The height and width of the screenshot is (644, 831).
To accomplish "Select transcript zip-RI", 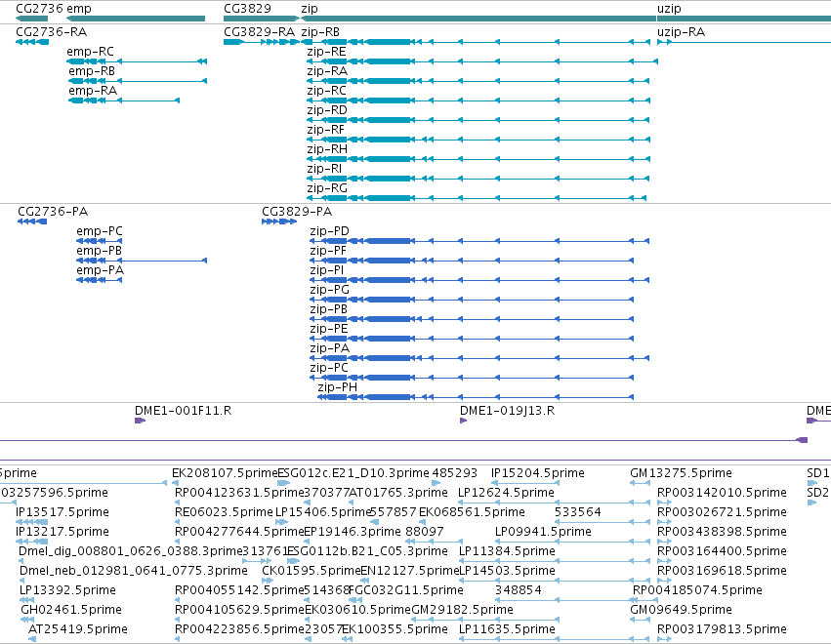I will 324,169.
